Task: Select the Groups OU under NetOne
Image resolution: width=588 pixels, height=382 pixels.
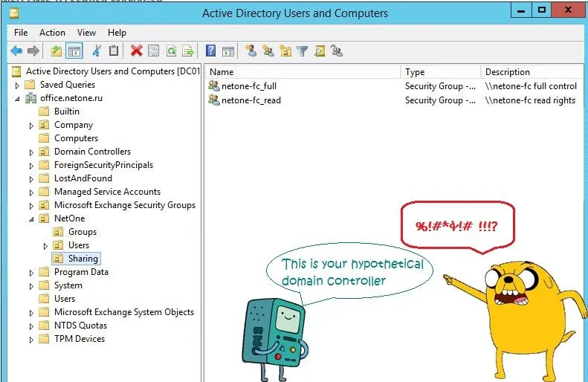Action: (83, 232)
